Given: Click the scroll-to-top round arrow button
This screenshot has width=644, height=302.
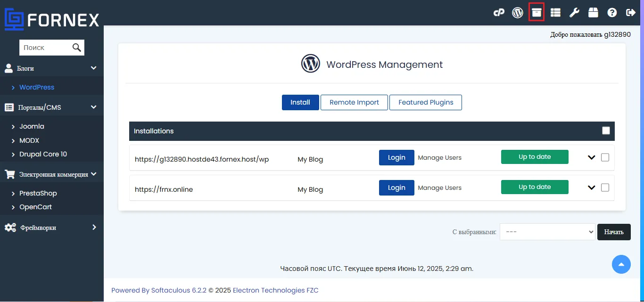Looking at the screenshot, I should [621, 264].
